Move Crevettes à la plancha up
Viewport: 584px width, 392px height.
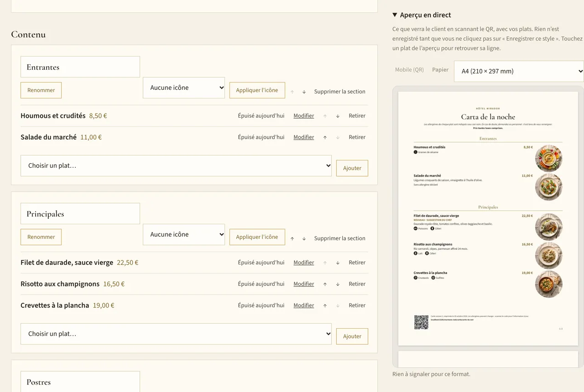click(x=325, y=305)
